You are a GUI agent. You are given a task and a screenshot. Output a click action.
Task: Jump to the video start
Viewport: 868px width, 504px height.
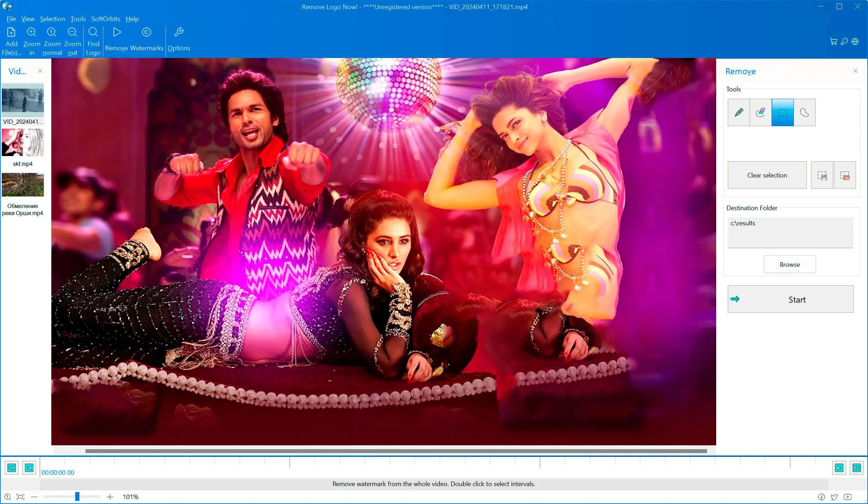pos(12,467)
